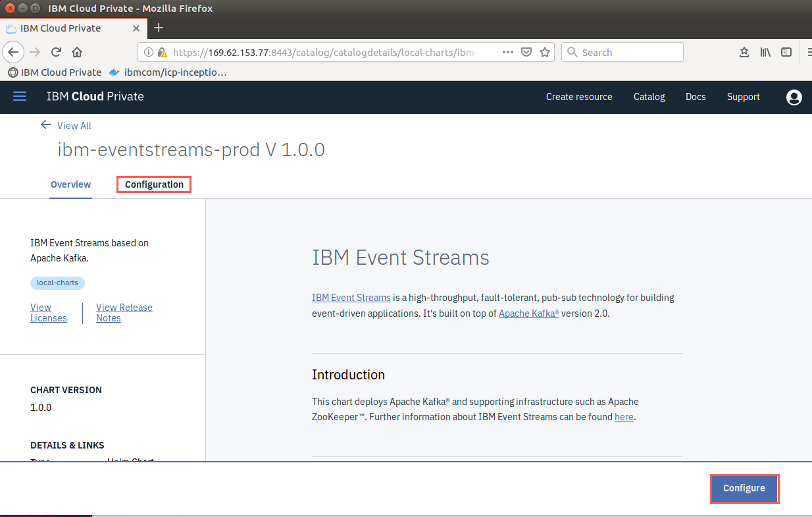This screenshot has width=812, height=517.
Task: Click the Introduction heading
Action: 349,375
